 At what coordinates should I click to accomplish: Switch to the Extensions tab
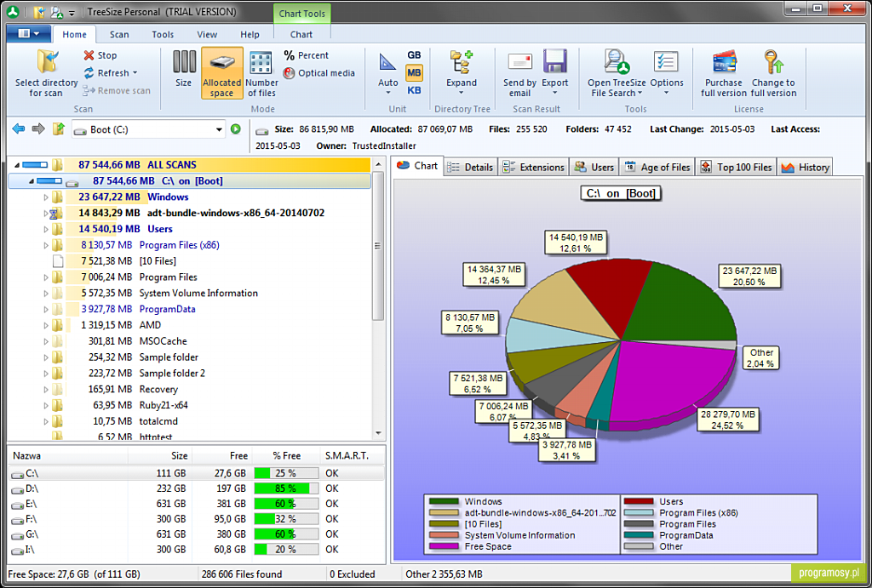pyautogui.click(x=534, y=168)
